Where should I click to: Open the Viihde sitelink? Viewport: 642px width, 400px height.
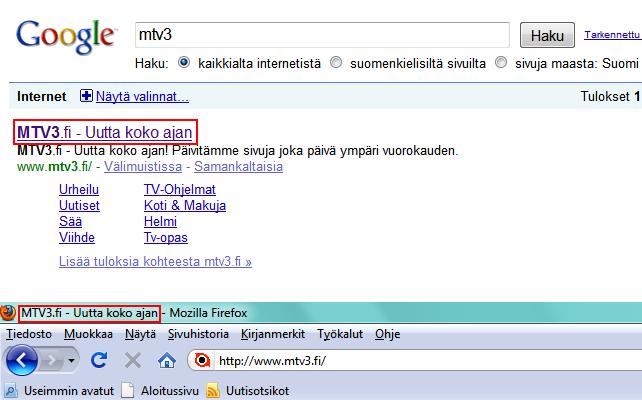coord(77,237)
